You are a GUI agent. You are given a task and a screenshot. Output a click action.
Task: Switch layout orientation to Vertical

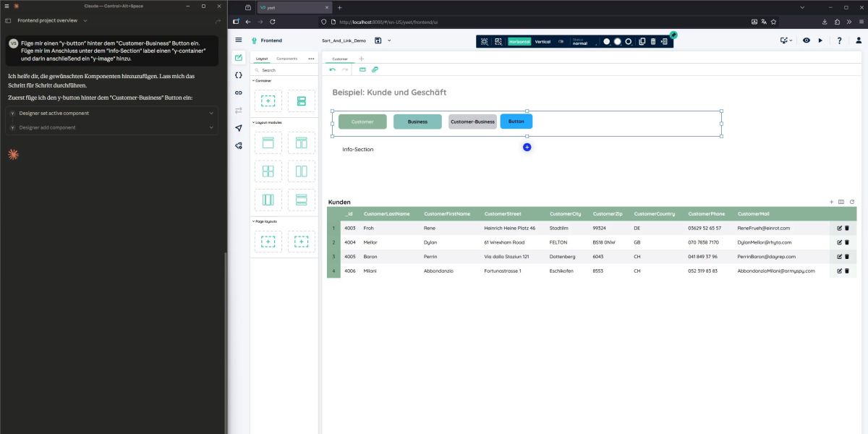pyautogui.click(x=542, y=41)
